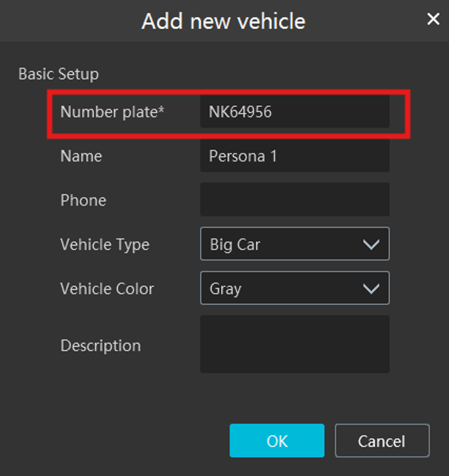Click the Phone label text

83,200
